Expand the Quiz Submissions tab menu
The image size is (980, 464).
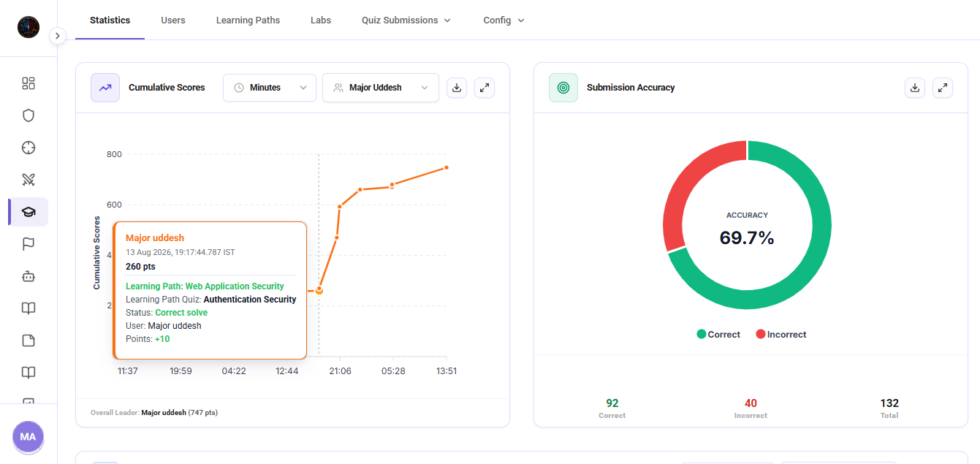pyautogui.click(x=406, y=20)
